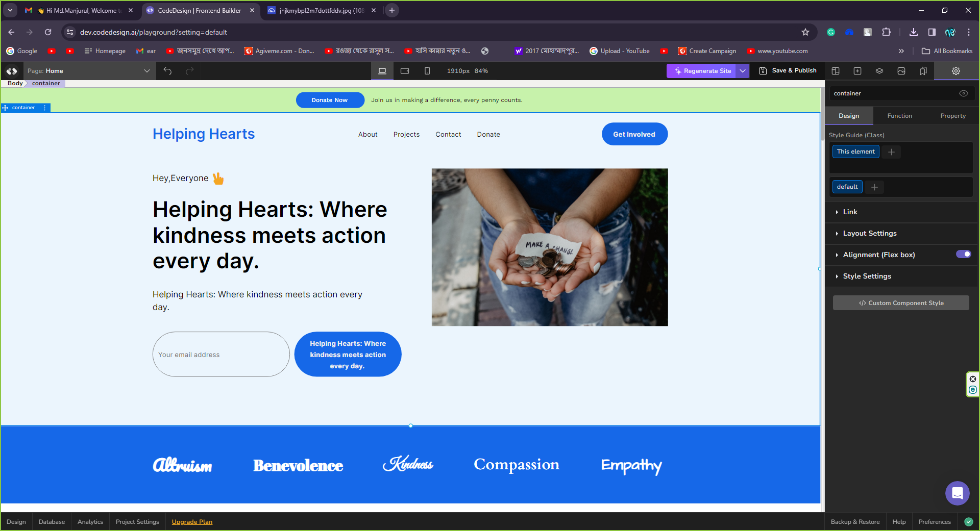Click the browser address bar URL
This screenshot has height=531, width=980.
point(154,32)
